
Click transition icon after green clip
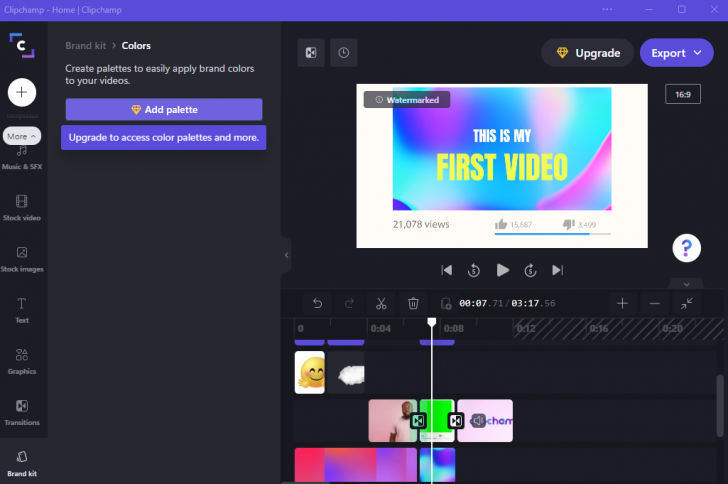456,421
